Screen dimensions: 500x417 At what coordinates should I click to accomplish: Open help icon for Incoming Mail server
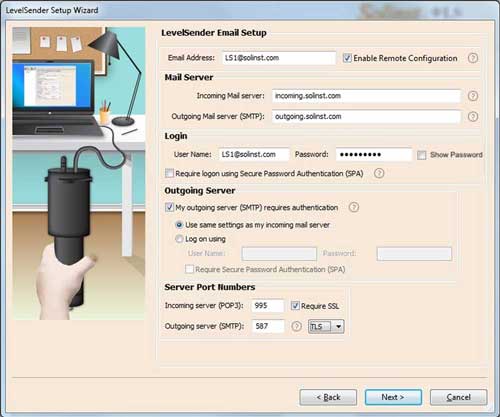coord(473,96)
